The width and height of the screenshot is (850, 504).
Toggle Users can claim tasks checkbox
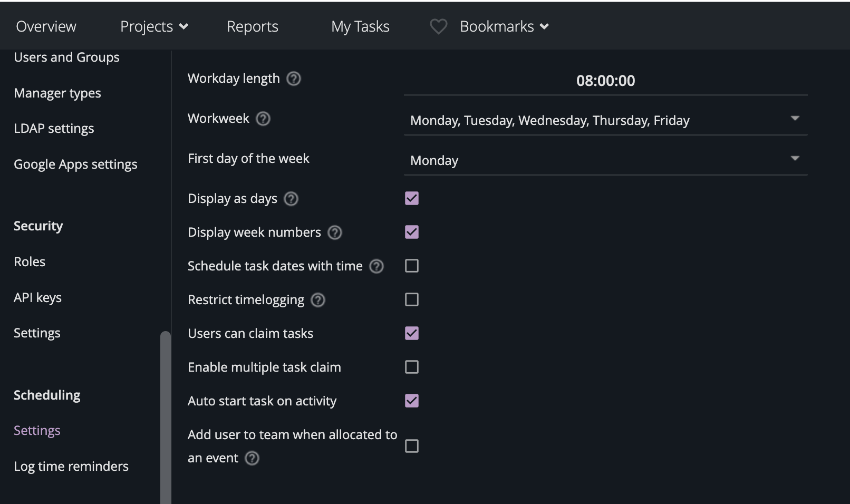(x=412, y=333)
